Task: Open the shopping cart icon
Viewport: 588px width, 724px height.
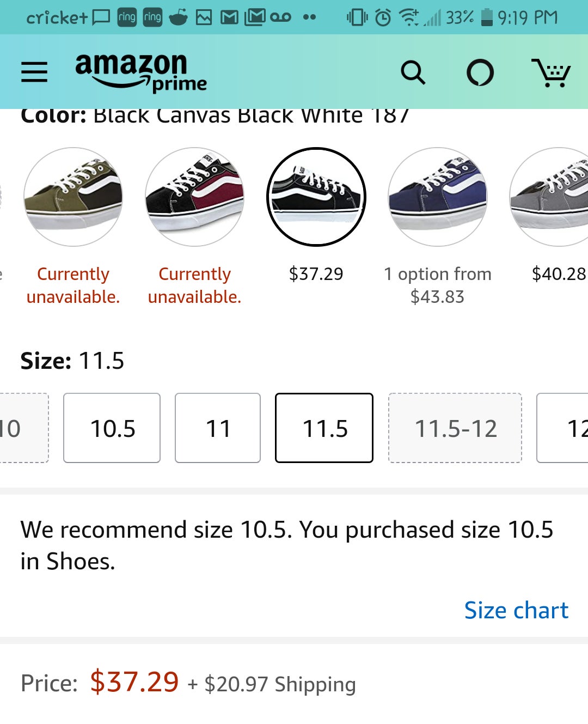Action: click(x=552, y=72)
